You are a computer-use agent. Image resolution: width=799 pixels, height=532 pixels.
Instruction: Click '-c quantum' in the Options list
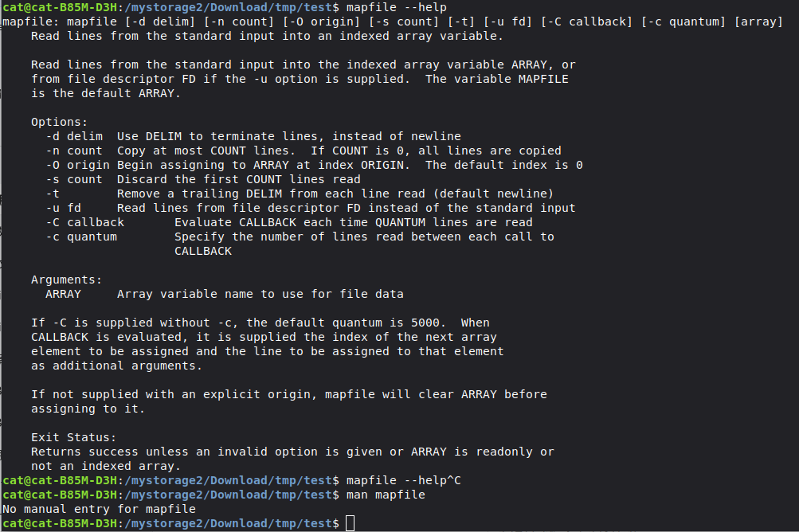click(x=81, y=237)
